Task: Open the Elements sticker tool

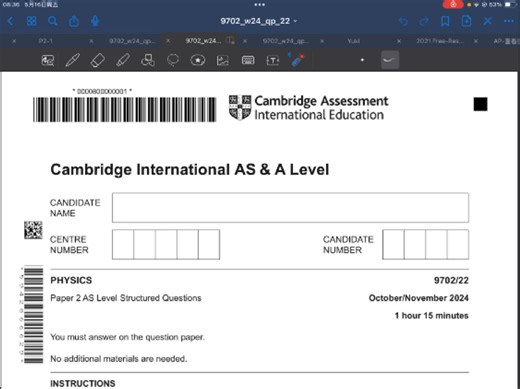Action: pos(198,60)
